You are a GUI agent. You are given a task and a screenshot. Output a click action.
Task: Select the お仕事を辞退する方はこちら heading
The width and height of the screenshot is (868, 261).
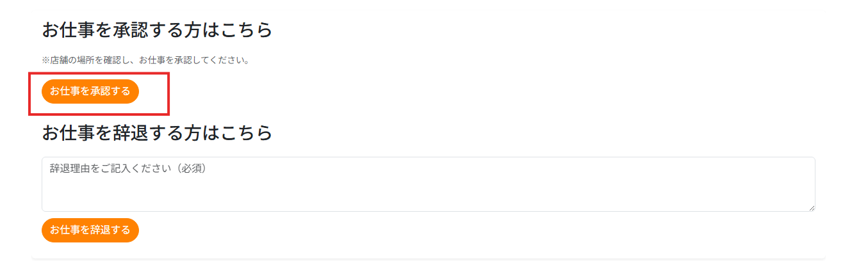[157, 132]
